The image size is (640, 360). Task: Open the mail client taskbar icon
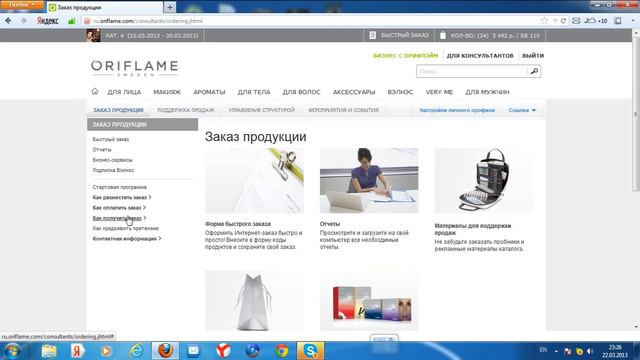194,351
